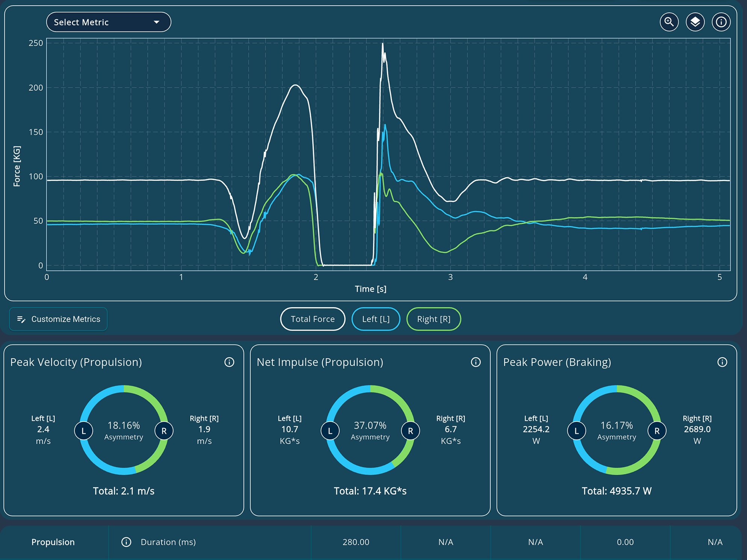Screen dimensions: 747x560
Task: Click the 280.00 duration value
Action: click(356, 542)
